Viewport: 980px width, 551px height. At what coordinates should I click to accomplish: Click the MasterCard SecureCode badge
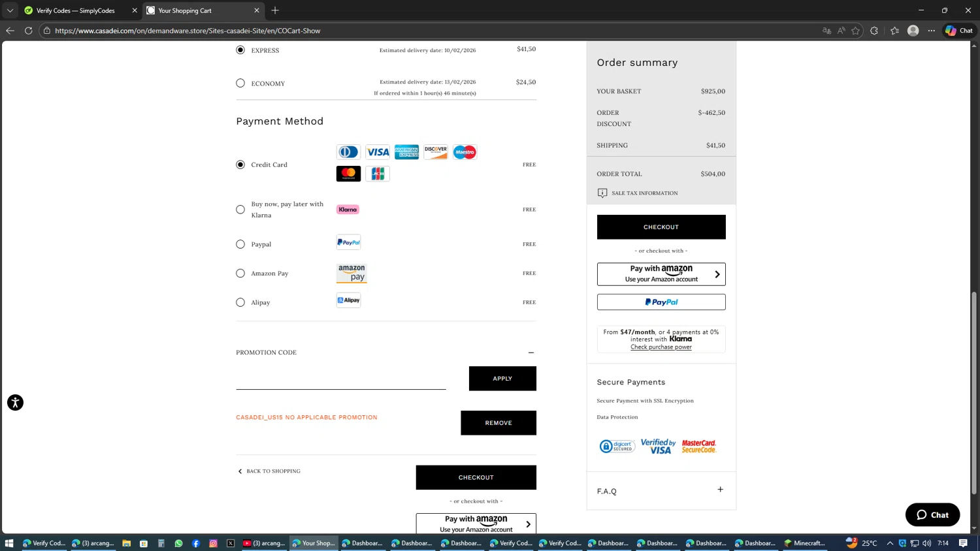point(699,447)
